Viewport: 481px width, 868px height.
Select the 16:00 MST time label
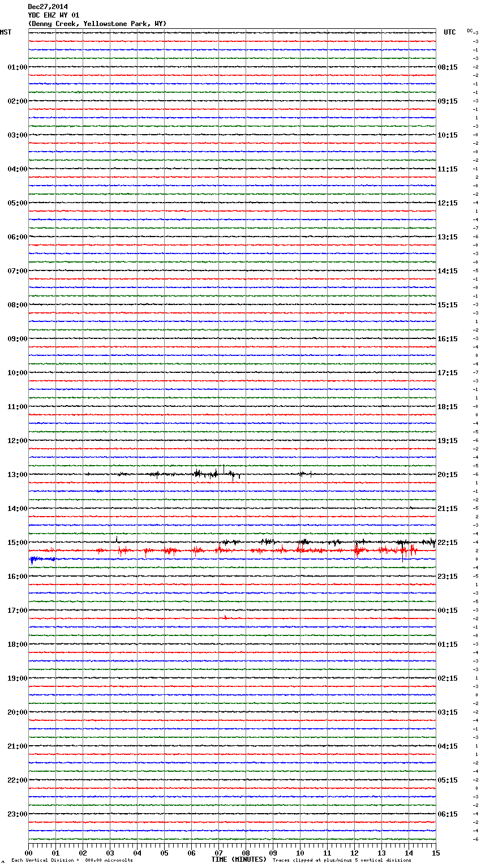[x=18, y=577]
